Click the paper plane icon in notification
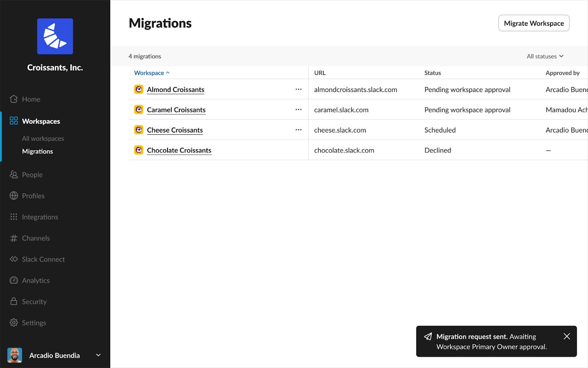Screen dimensions: 588x368 point(428,336)
